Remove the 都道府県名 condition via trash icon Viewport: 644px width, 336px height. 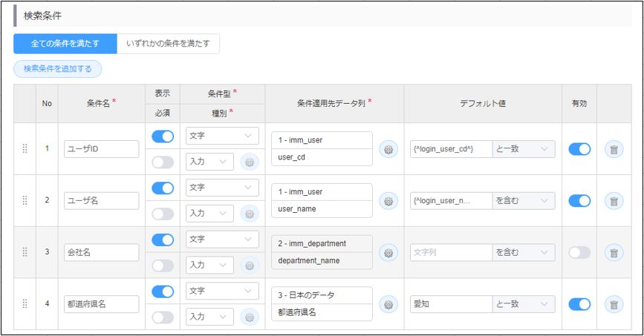[614, 305]
